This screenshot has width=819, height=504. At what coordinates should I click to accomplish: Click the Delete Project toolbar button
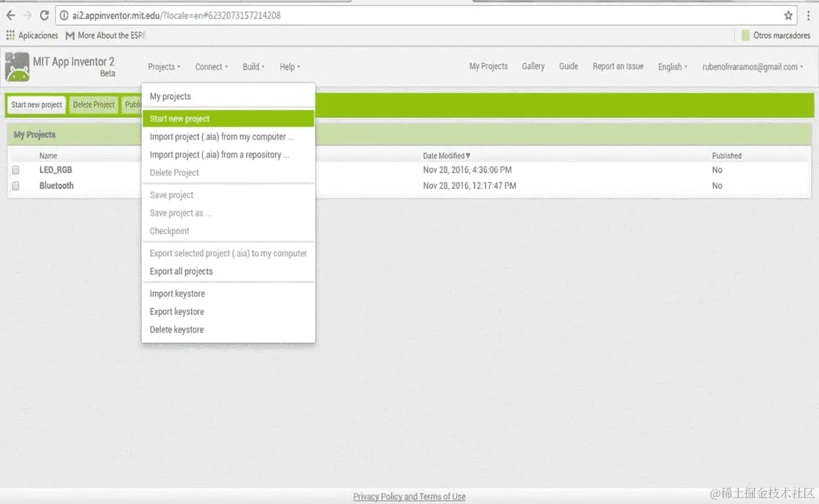94,105
